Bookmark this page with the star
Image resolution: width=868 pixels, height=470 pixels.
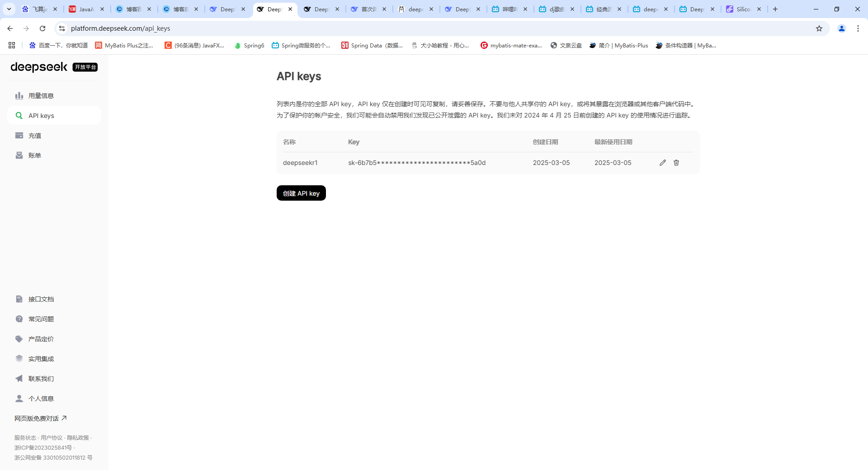point(819,28)
